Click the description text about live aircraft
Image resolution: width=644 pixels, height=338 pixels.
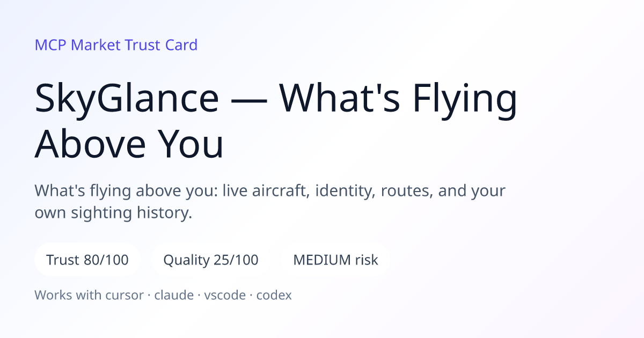coord(270,202)
